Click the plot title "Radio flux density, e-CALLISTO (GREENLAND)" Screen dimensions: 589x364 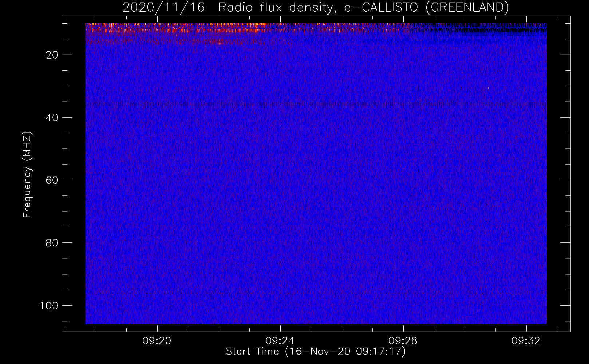click(363, 7)
